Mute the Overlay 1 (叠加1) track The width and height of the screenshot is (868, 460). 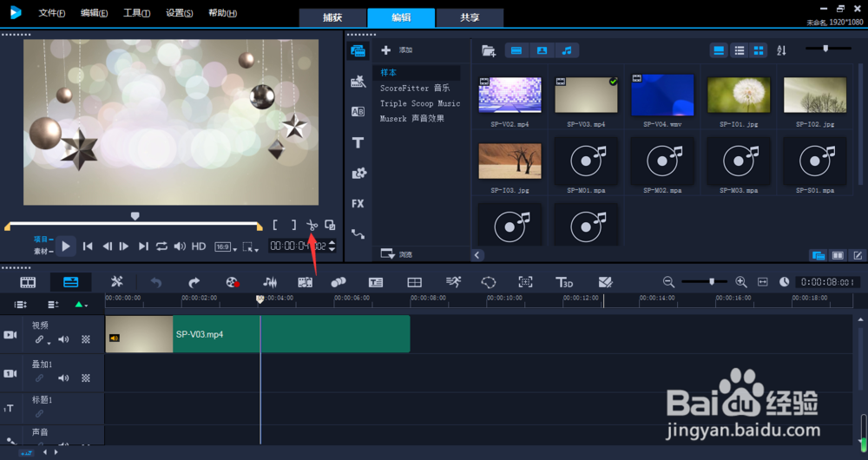(x=63, y=378)
